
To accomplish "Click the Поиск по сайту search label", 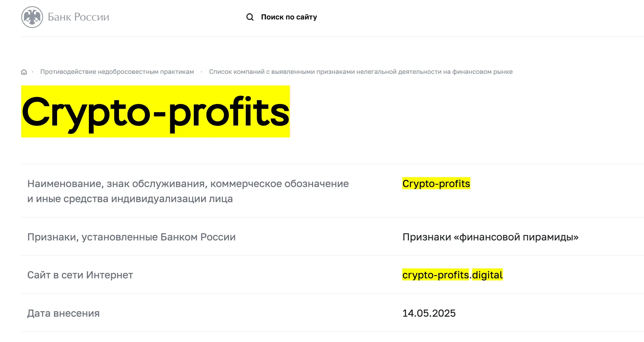I will (x=289, y=16).
